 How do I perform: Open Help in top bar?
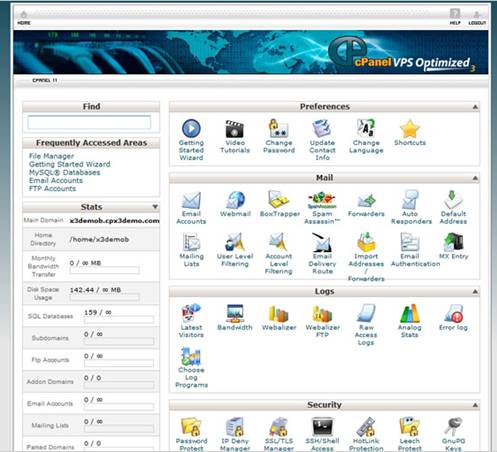click(x=455, y=17)
